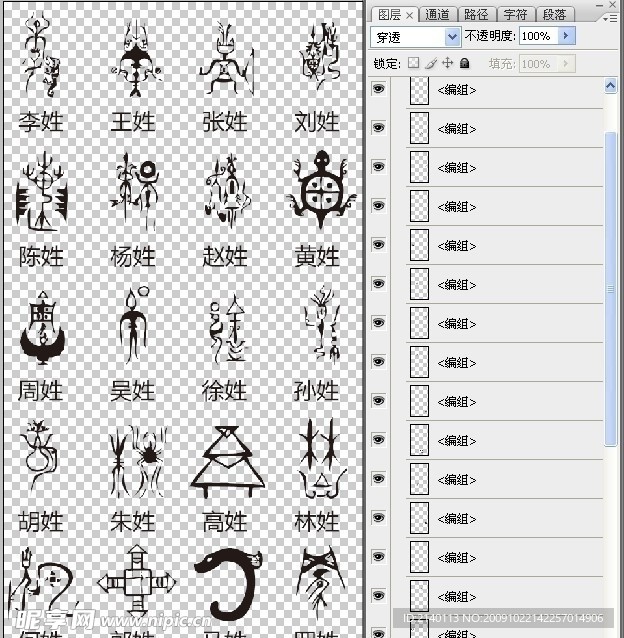Screen dimensions: 624x638
Task: Click the lock all padlock icon
Action: tap(465, 63)
